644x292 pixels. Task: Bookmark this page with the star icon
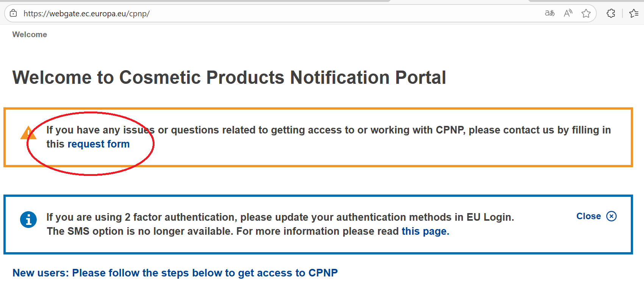(x=586, y=13)
